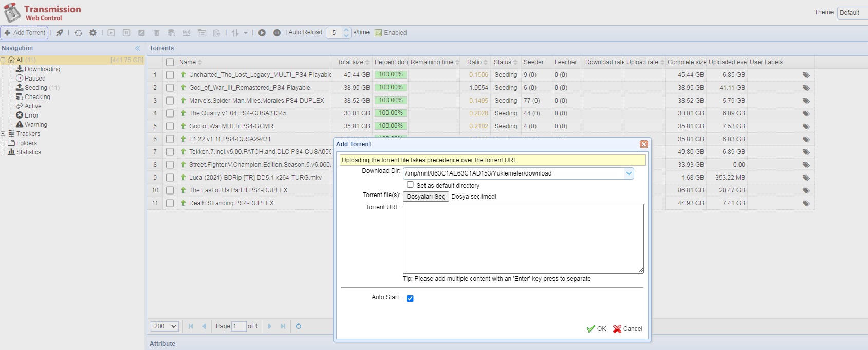Click inside the Torrent URL text area
Viewport: 868px width, 350px height.
click(x=523, y=238)
